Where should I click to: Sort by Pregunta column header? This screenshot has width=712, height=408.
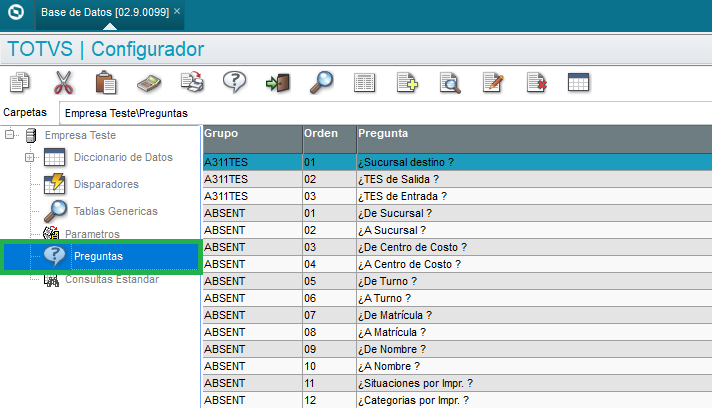[534, 139]
